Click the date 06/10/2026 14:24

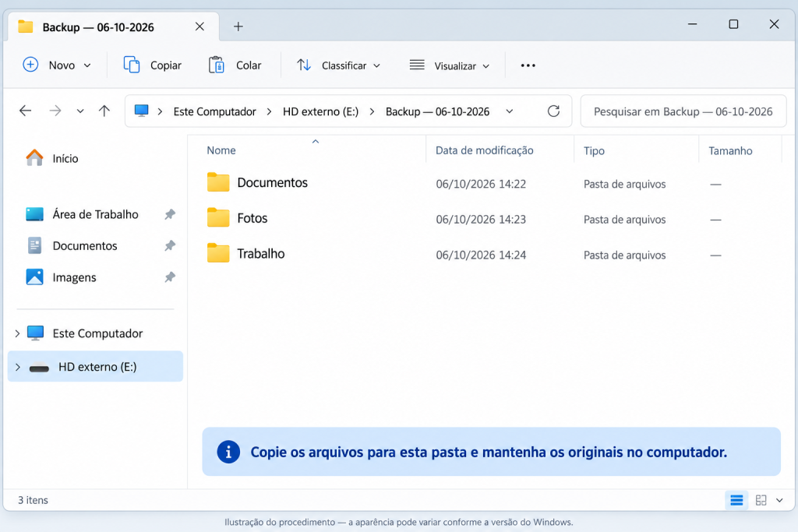point(481,255)
